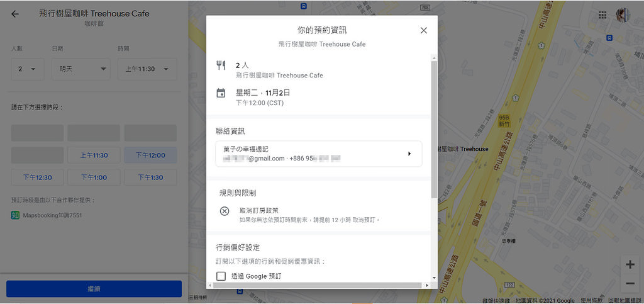This screenshot has width=644, height=304.
Task: Open the Google apps grid
Action: 602,15
